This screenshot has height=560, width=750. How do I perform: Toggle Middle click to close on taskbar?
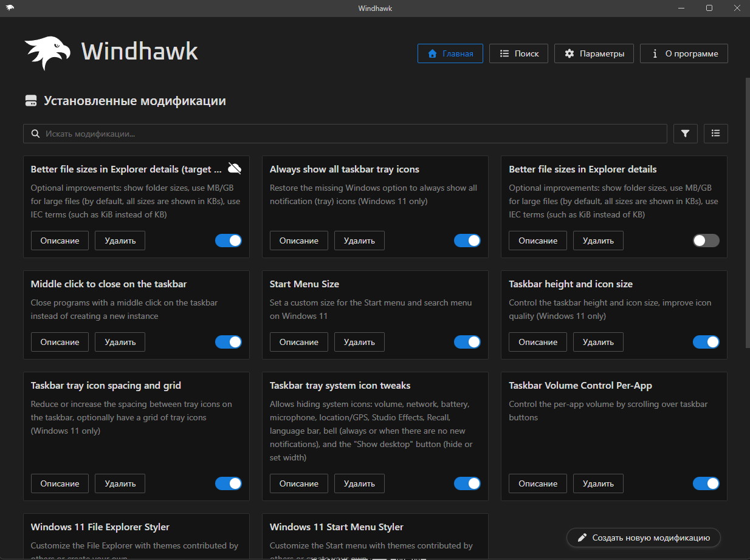(229, 342)
